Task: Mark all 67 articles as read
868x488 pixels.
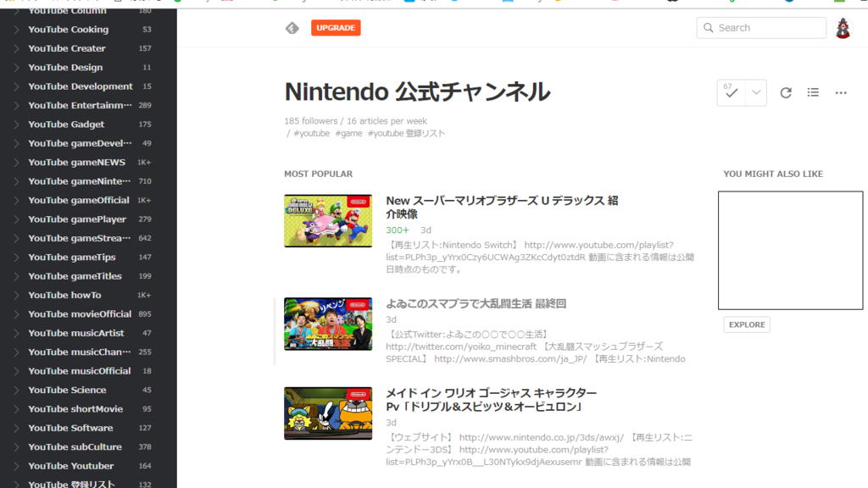Action: pos(732,93)
